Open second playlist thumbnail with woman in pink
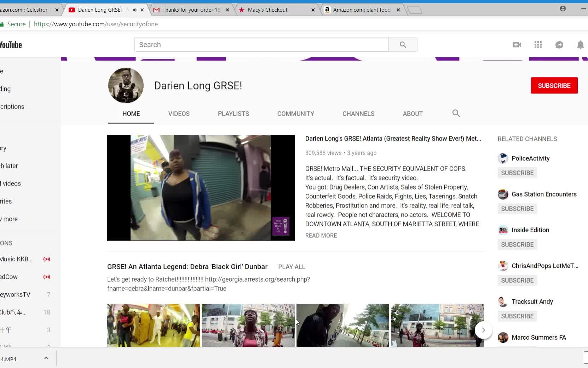 coord(248,325)
